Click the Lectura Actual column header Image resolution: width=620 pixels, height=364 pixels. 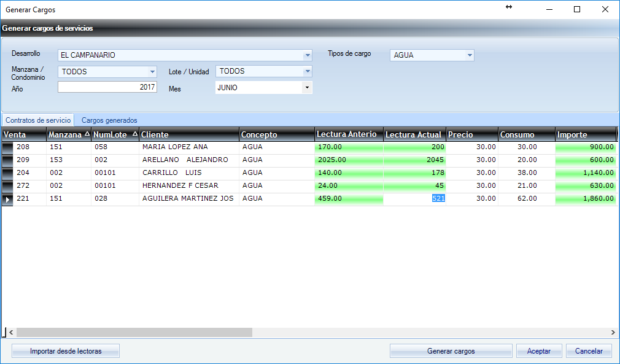(414, 134)
